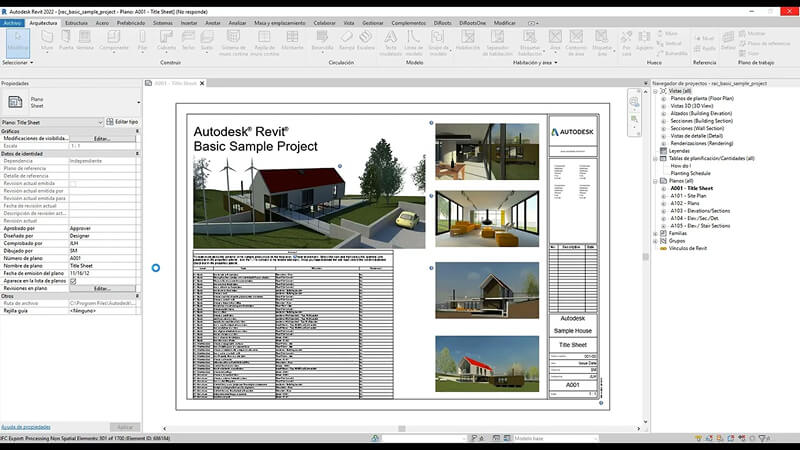Click the Nombre de plano value field
Screen dimensions: 800x450
(x=103, y=266)
